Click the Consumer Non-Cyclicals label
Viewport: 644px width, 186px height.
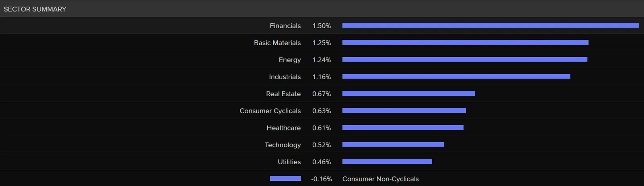[x=380, y=179]
